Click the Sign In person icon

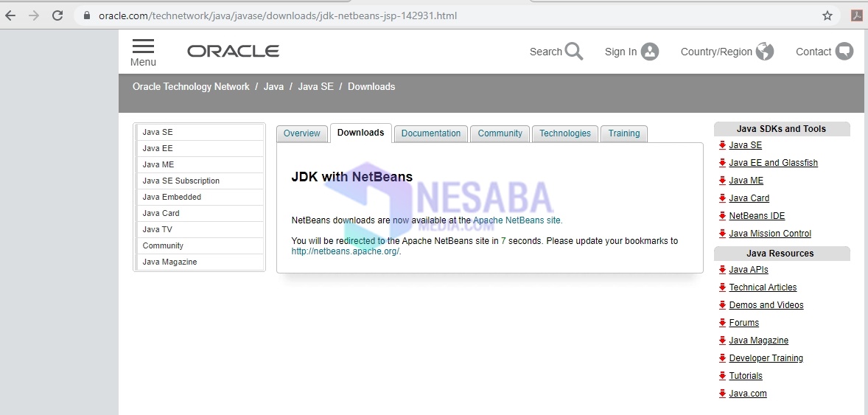[x=650, y=52]
